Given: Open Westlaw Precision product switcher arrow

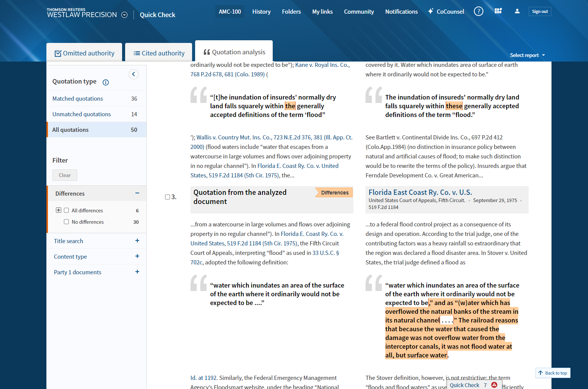Looking at the screenshot, I should 124,15.
